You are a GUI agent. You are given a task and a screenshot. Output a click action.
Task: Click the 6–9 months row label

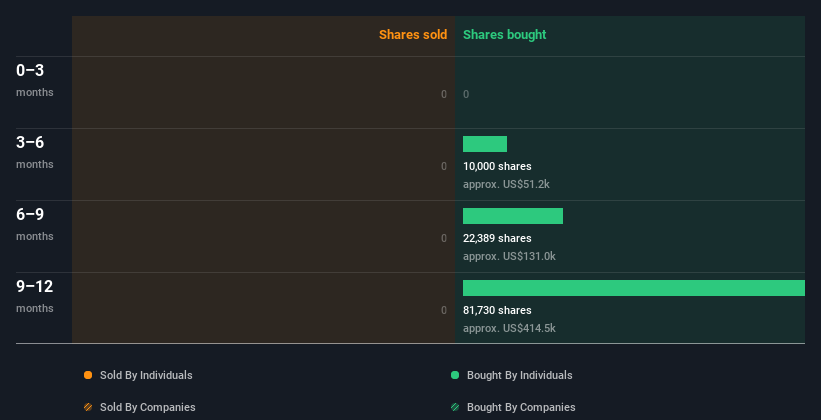(x=35, y=224)
